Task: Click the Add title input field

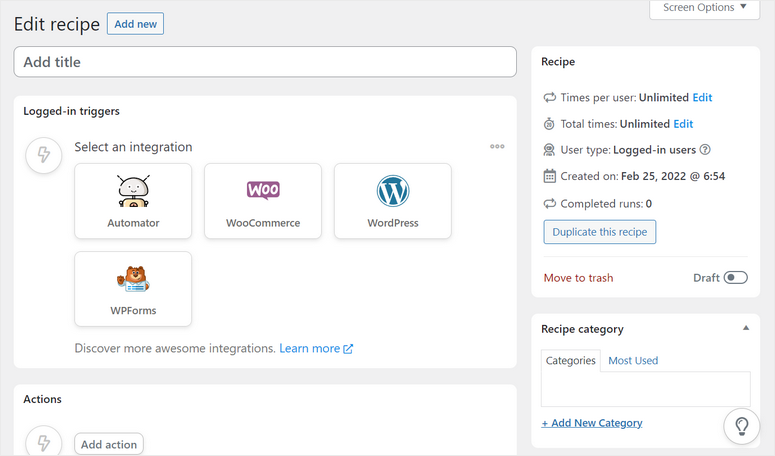Action: pyautogui.click(x=265, y=62)
